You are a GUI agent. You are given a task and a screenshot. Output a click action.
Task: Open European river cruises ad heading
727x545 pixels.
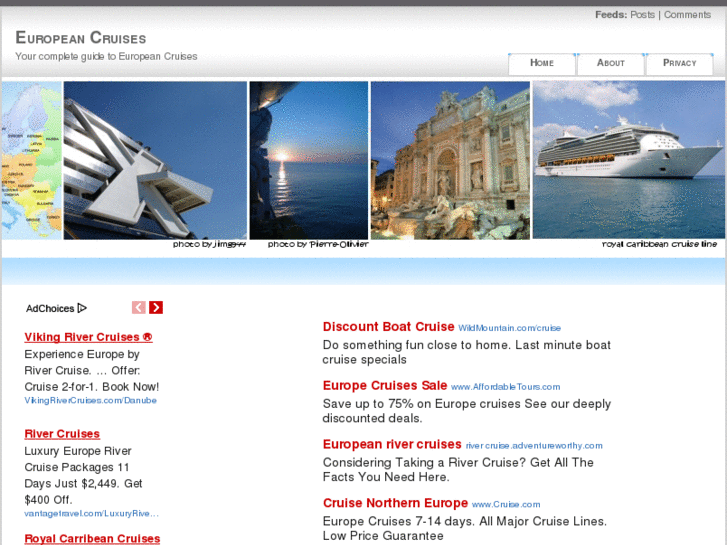point(392,444)
